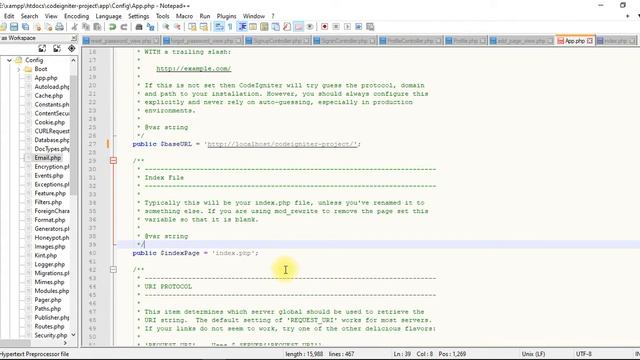
Task: Collapse the Config folder in the tree
Action: (9, 60)
